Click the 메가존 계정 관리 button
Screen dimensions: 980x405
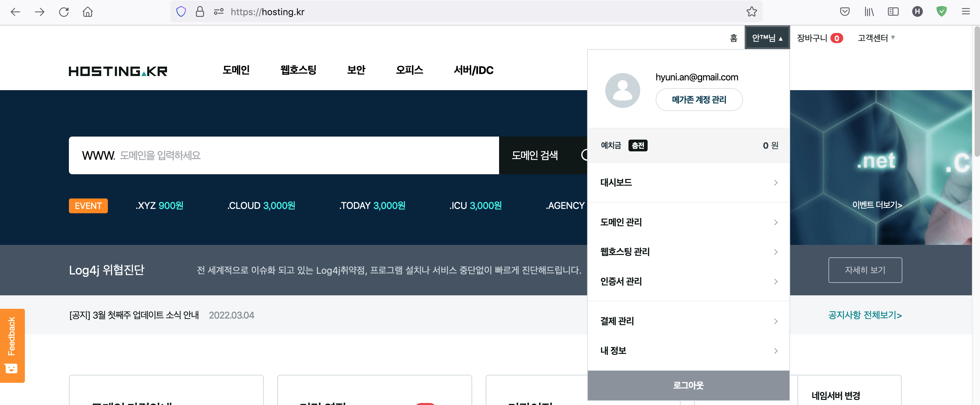pos(699,100)
